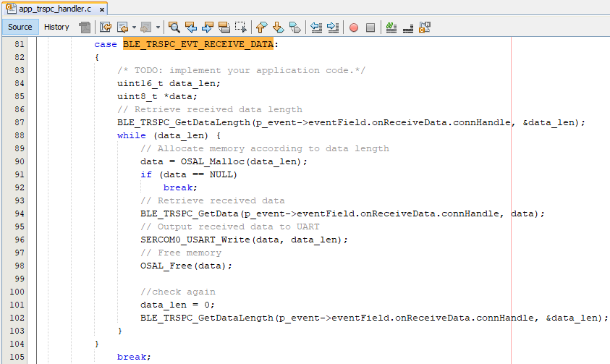Switch to the History view tab

(x=56, y=27)
